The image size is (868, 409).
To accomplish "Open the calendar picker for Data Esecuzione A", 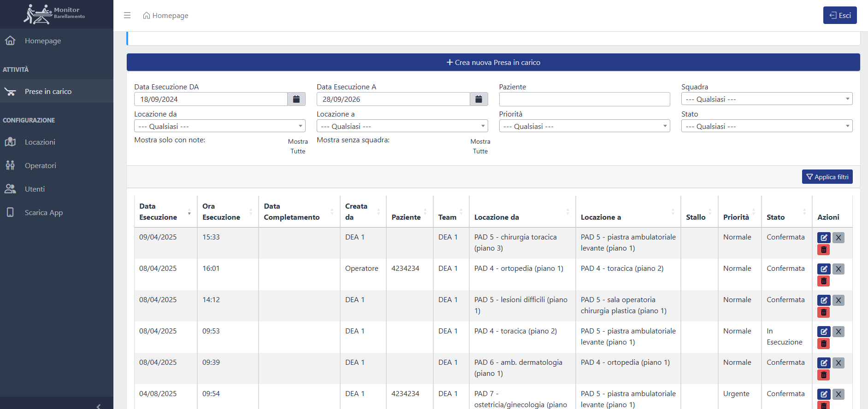I will coord(479,99).
